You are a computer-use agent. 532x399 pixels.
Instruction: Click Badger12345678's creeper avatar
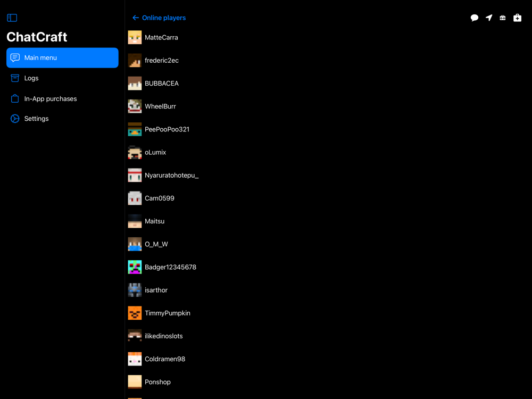[x=135, y=267]
